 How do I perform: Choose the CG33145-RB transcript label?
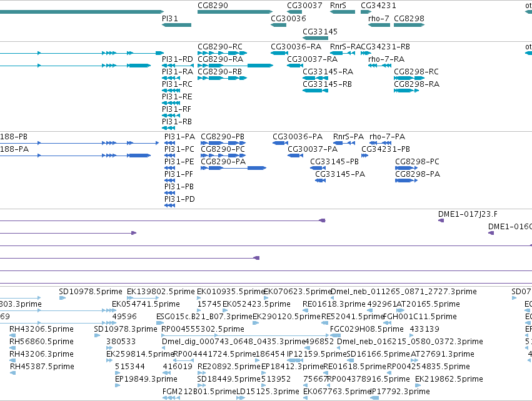pyautogui.click(x=327, y=84)
